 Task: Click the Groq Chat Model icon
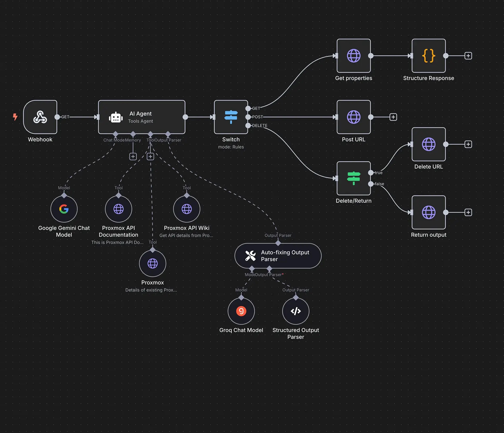(x=241, y=311)
